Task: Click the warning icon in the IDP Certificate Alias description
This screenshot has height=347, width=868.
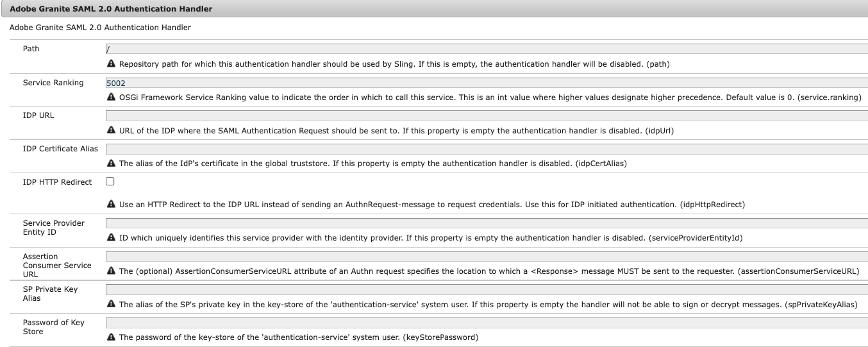Action: tap(111, 163)
